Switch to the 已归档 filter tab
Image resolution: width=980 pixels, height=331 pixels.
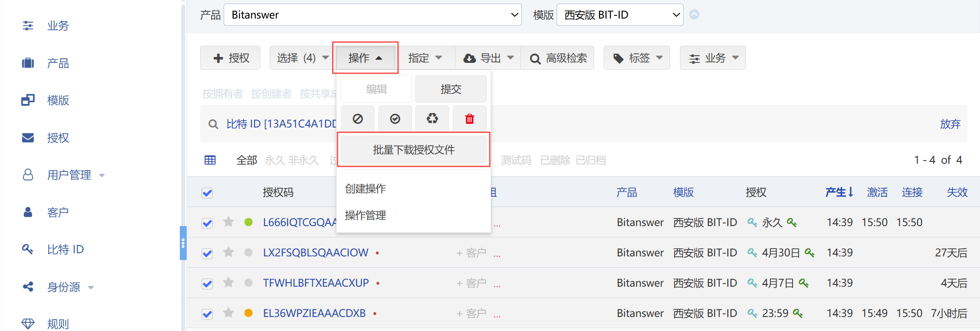click(x=591, y=160)
